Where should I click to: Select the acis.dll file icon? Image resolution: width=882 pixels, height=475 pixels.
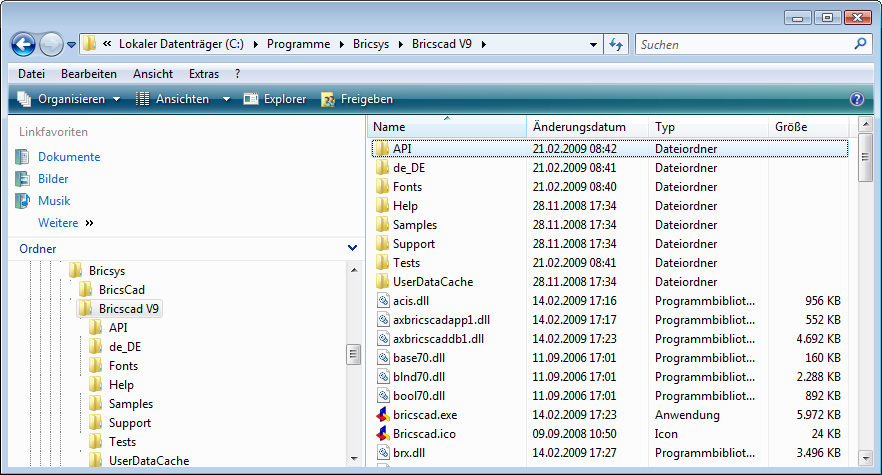(383, 301)
